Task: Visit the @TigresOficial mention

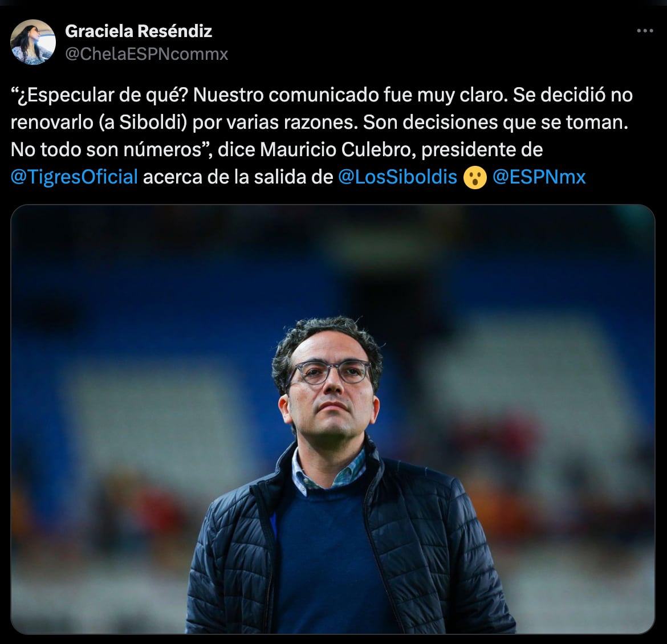Action: click(74, 177)
